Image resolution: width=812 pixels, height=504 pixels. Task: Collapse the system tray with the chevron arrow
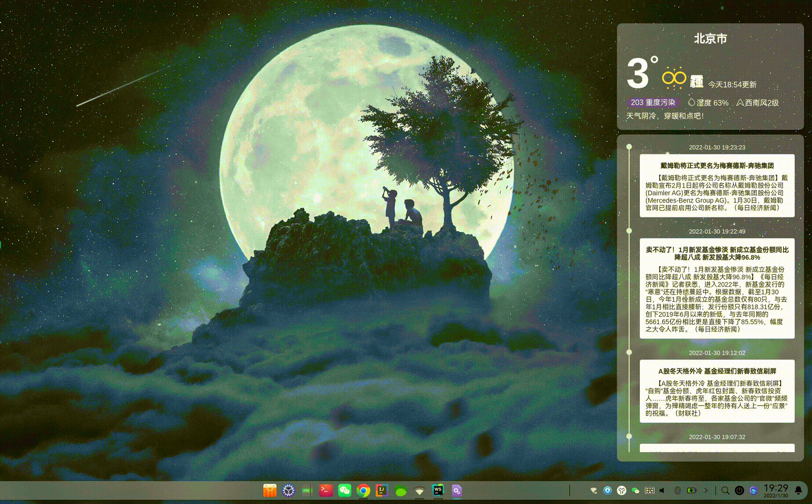coord(706,490)
